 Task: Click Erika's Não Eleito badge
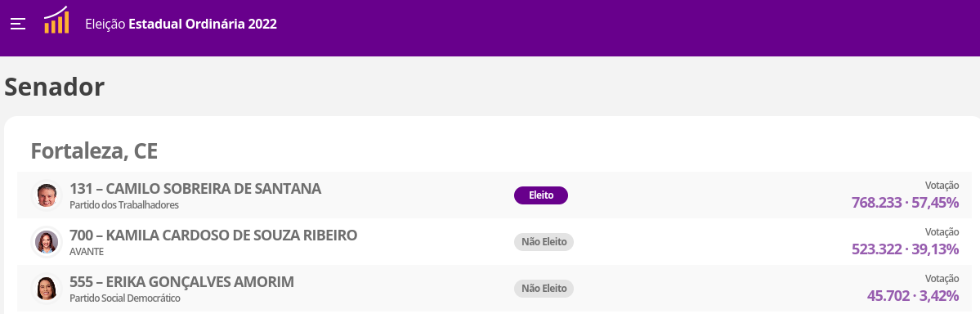pos(544,289)
